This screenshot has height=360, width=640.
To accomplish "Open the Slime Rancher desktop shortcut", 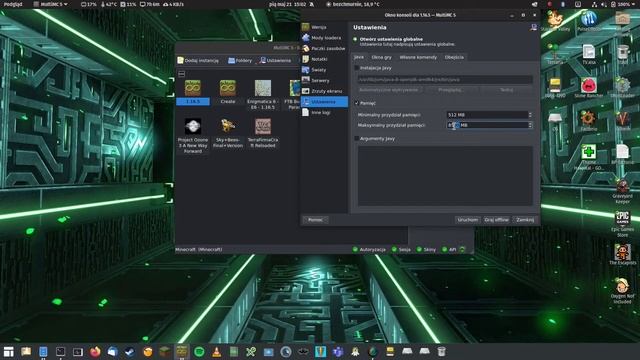I will click(x=589, y=87).
